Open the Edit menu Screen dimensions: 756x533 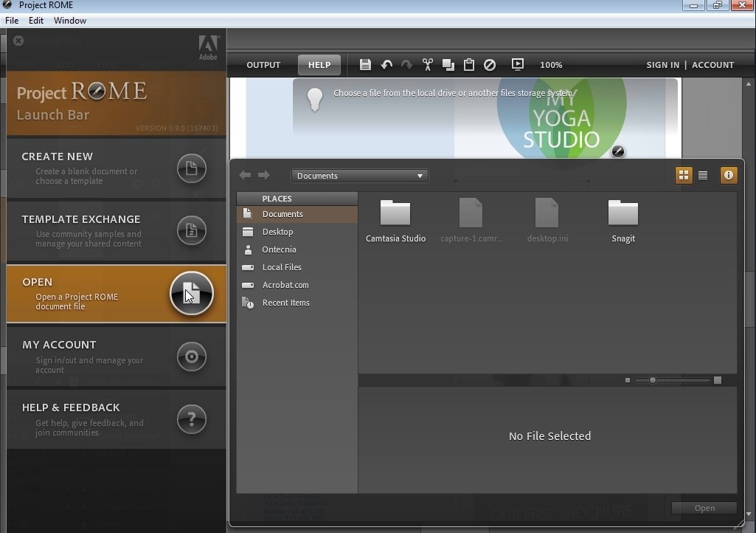[x=36, y=20]
